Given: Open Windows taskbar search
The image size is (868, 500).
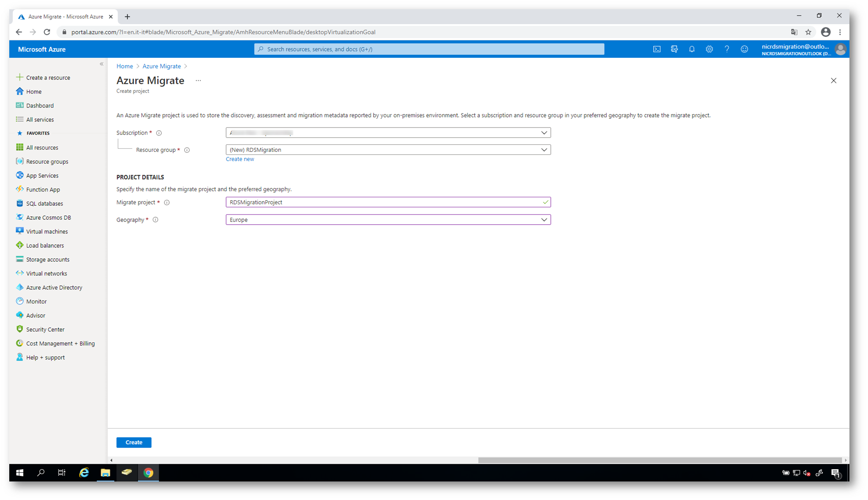Looking at the screenshot, I should click(x=41, y=473).
